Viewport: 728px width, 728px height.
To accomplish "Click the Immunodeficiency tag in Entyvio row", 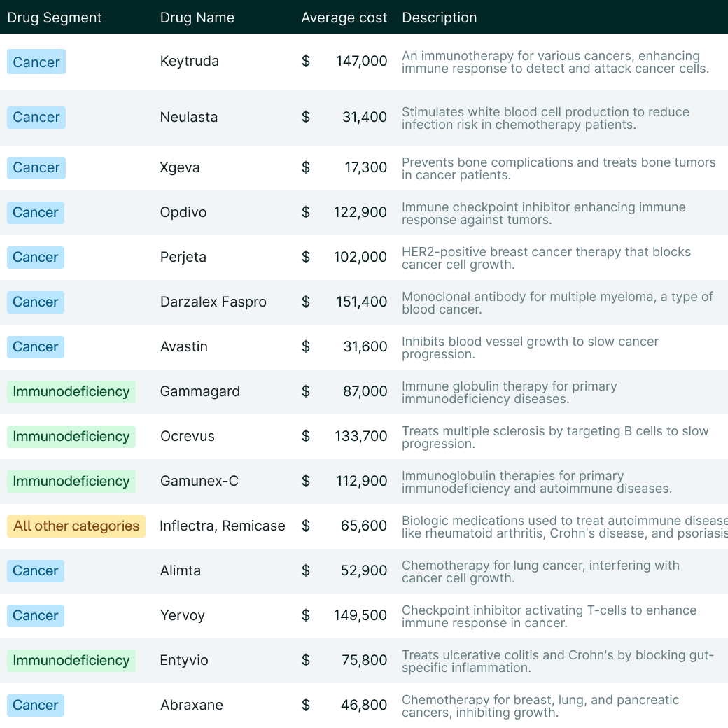I will (x=71, y=661).
